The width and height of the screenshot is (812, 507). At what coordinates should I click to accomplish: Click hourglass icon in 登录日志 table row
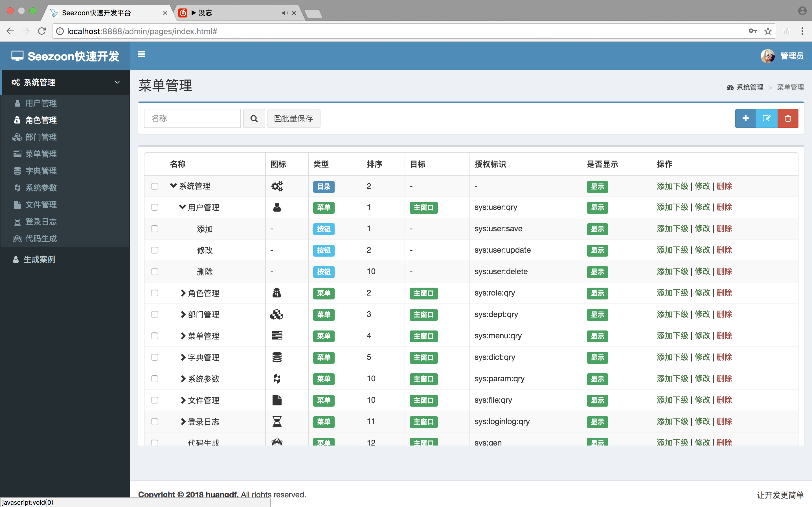277,422
